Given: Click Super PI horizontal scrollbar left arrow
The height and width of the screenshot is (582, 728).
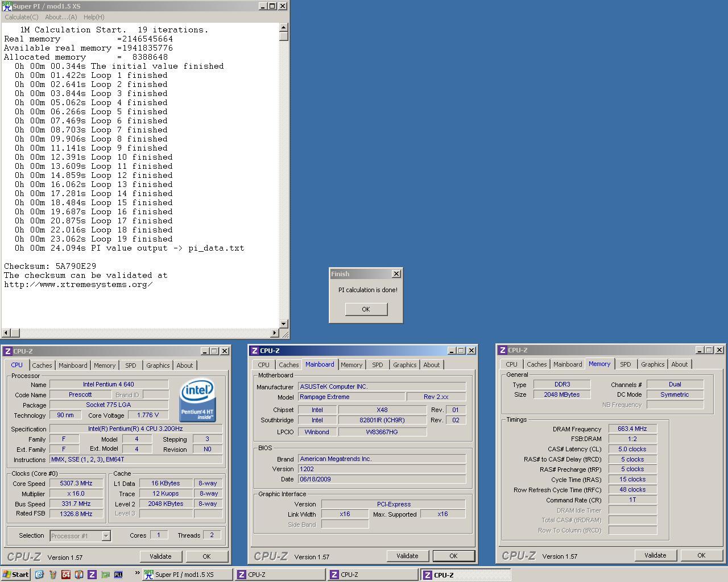Looking at the screenshot, I should click(x=6, y=333).
